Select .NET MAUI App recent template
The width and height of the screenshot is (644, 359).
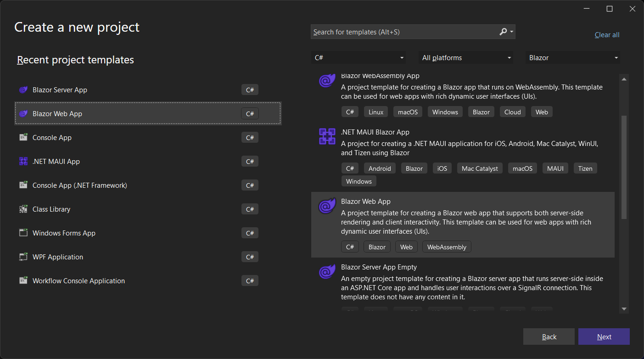[x=148, y=162]
